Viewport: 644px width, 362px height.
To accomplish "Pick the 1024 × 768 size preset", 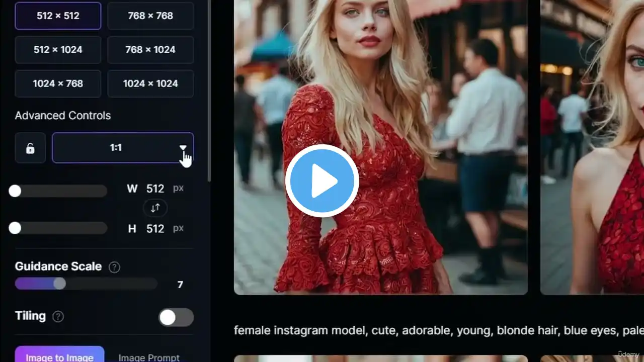I will [x=58, y=83].
